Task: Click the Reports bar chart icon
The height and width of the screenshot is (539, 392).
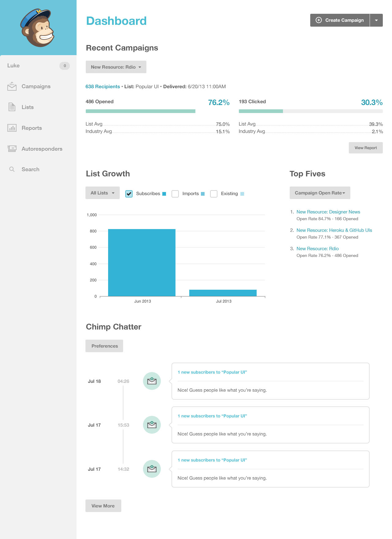Action: tap(12, 128)
